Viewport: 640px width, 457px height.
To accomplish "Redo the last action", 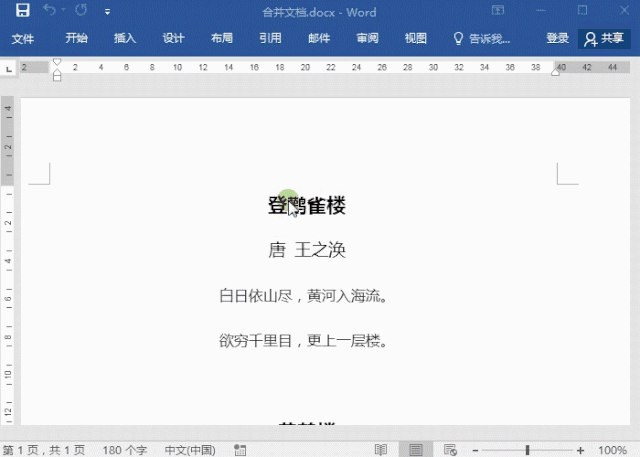I will pos(81,10).
